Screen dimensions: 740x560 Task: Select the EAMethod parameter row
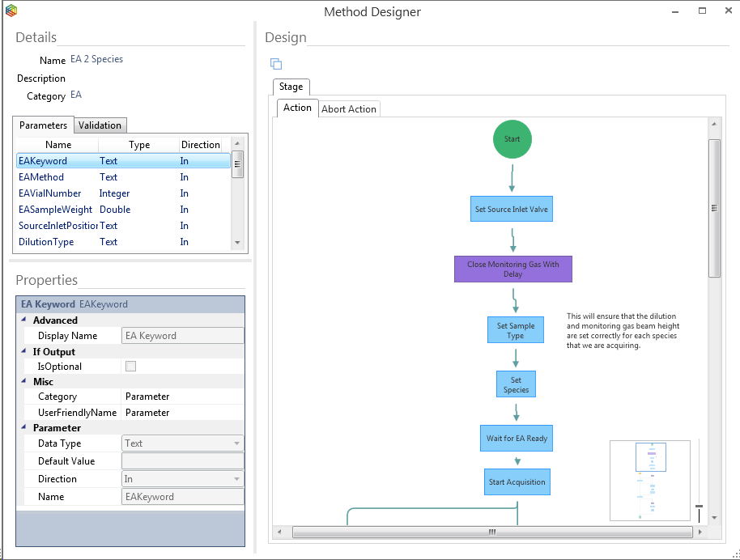(x=41, y=177)
